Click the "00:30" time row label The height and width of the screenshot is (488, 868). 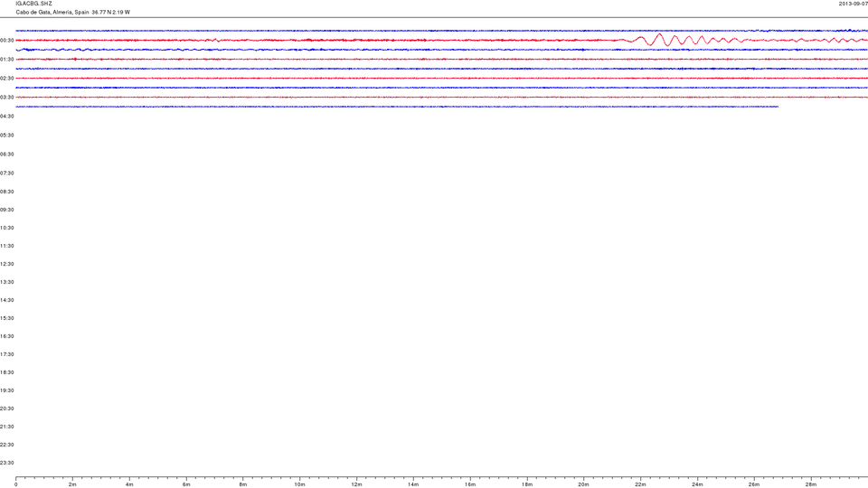click(6, 41)
